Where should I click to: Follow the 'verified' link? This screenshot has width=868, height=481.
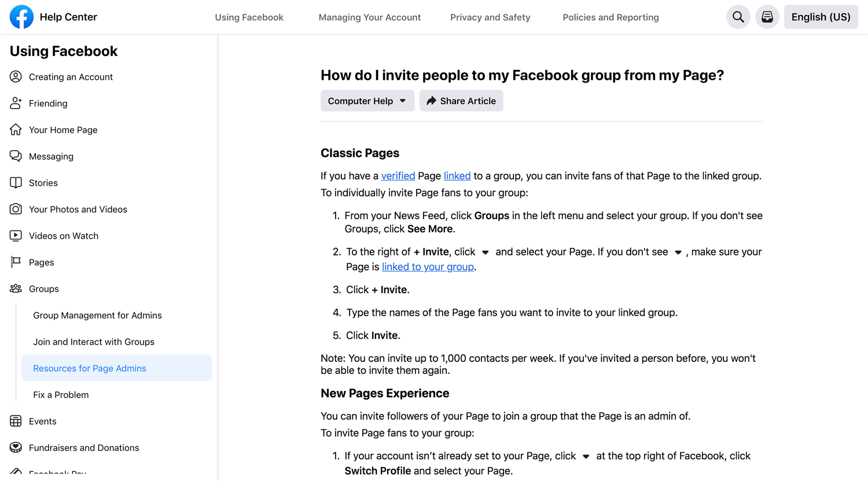pos(398,176)
